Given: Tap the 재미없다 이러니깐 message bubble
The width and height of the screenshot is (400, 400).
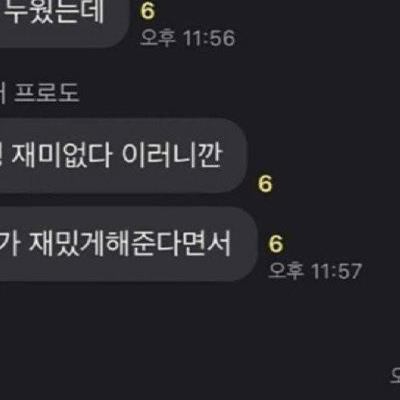Looking at the screenshot, I should [123, 156].
